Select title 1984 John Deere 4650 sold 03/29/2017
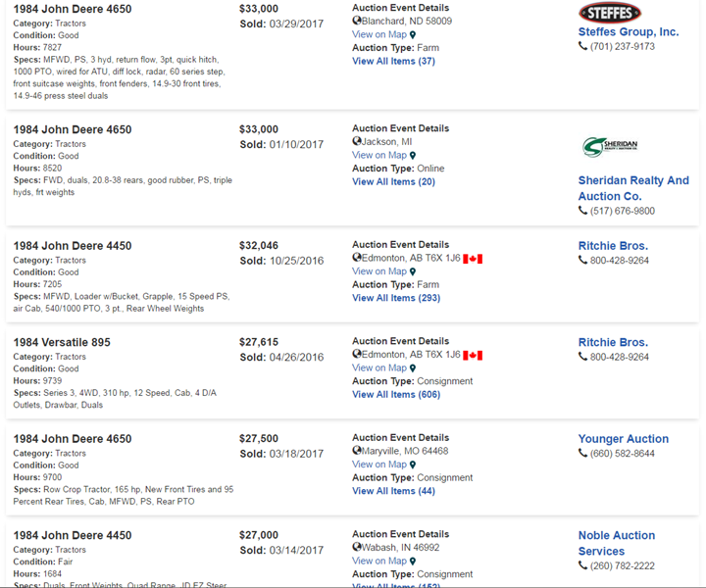Screen dimensions: 706x588 73,9
